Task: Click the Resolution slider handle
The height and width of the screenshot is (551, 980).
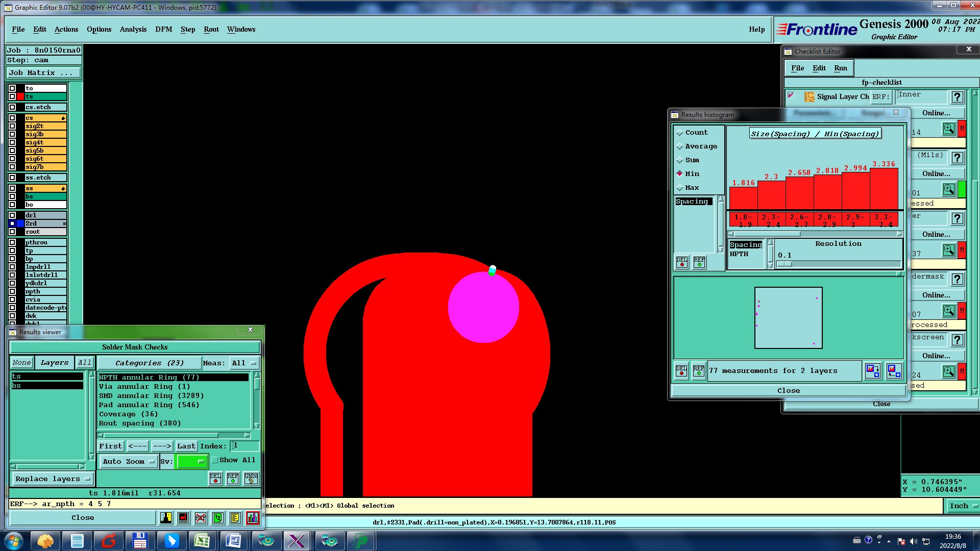Action: pyautogui.click(x=785, y=264)
